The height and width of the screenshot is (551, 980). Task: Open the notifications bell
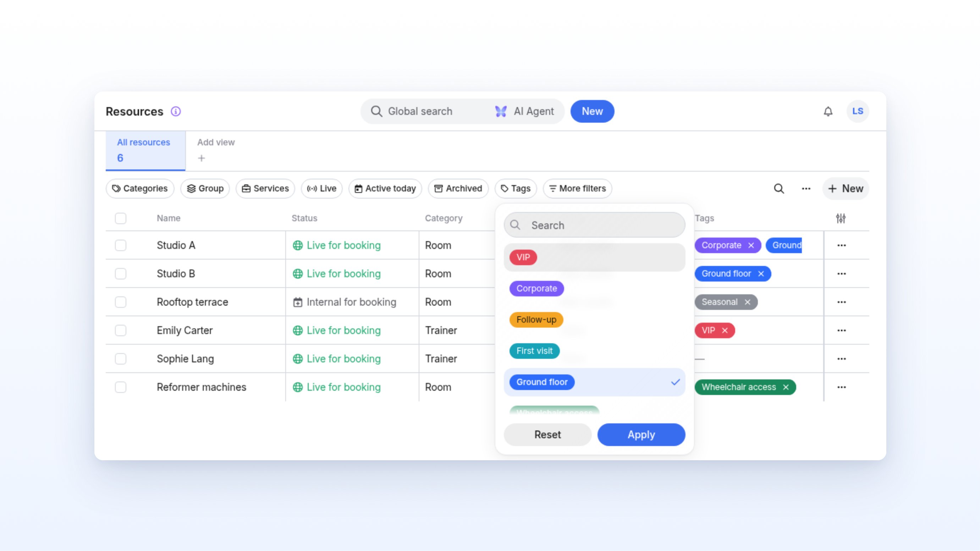[828, 111]
